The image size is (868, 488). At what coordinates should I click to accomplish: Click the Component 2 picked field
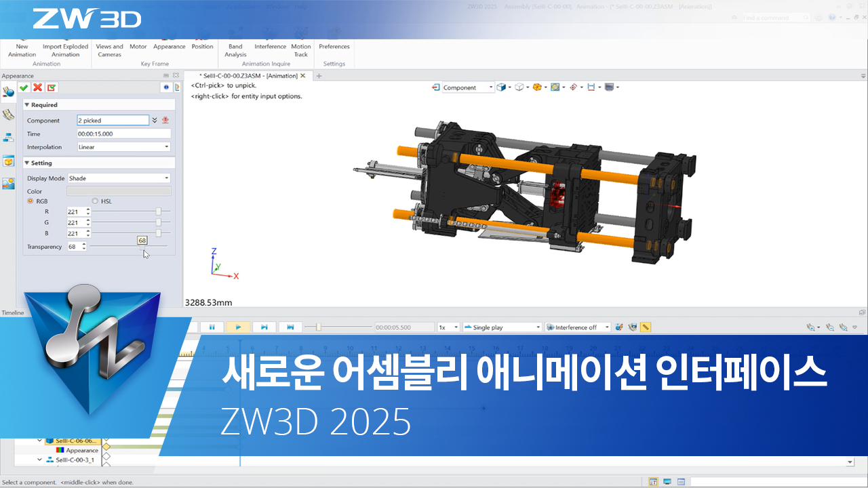point(113,120)
